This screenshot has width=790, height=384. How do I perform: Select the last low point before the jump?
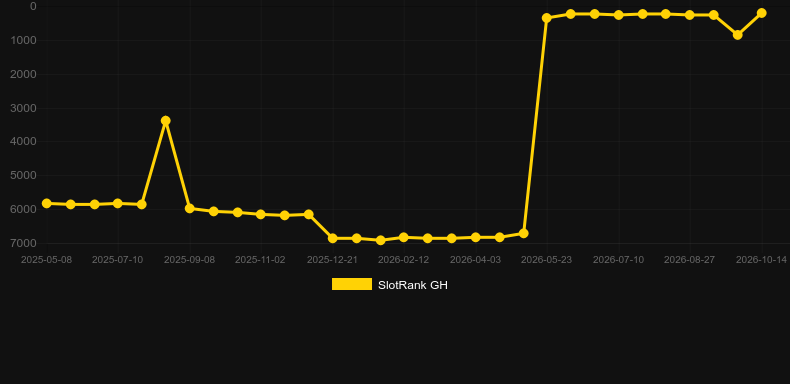click(523, 233)
